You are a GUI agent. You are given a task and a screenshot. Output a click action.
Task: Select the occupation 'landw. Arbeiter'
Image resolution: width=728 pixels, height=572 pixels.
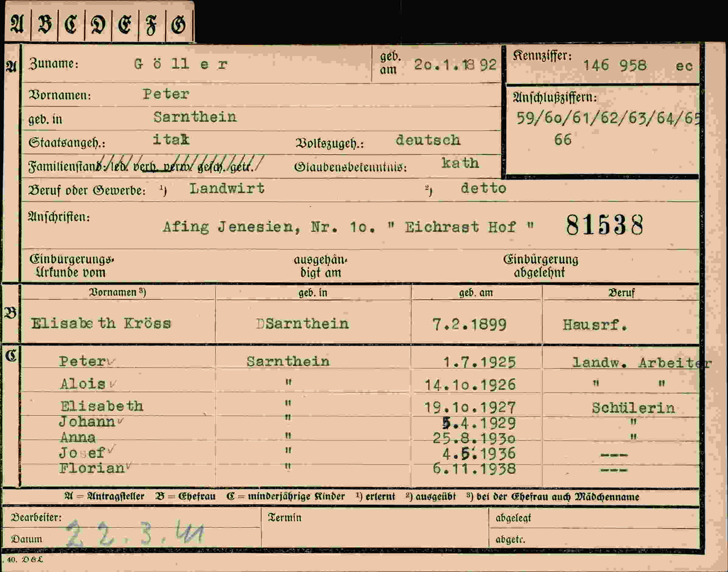click(642, 363)
